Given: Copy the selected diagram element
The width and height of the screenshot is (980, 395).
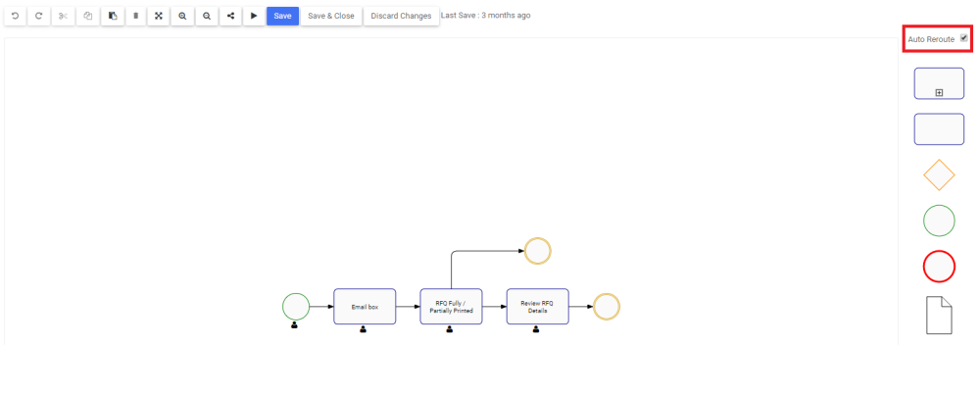Looking at the screenshot, I should tap(87, 17).
